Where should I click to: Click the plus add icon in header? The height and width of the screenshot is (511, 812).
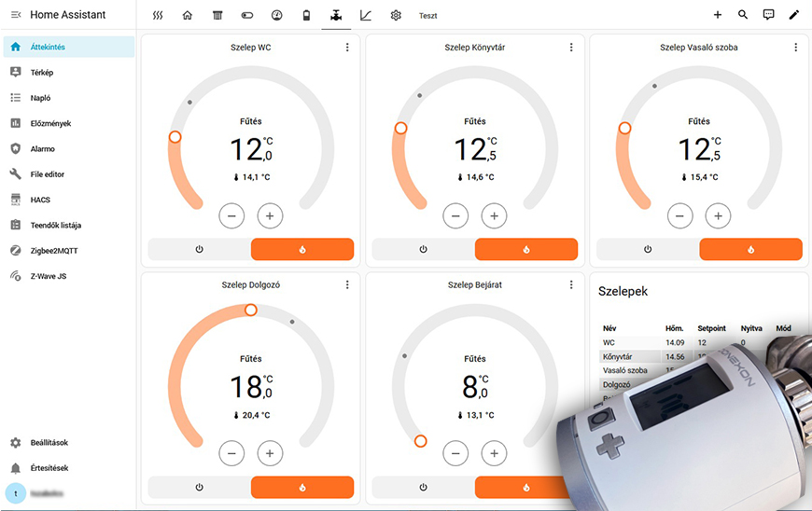click(717, 15)
